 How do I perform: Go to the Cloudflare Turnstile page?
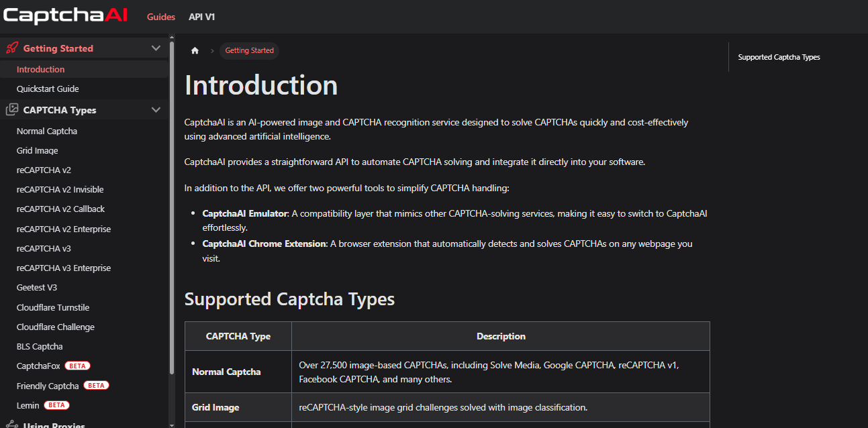(53, 307)
